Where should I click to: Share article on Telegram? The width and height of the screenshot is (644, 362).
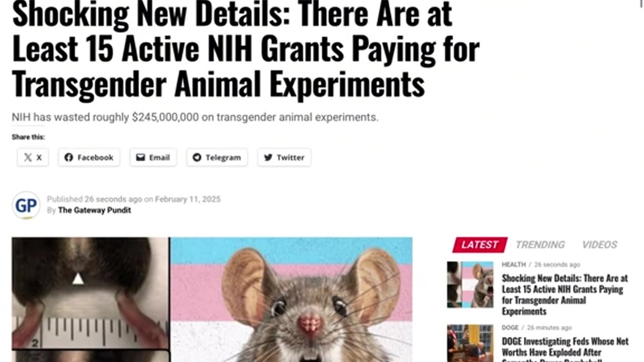point(217,157)
